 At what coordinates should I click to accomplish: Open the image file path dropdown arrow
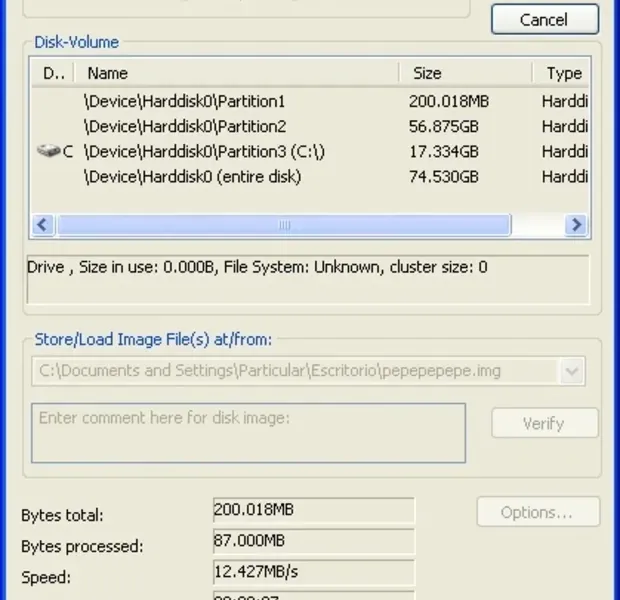[572, 371]
